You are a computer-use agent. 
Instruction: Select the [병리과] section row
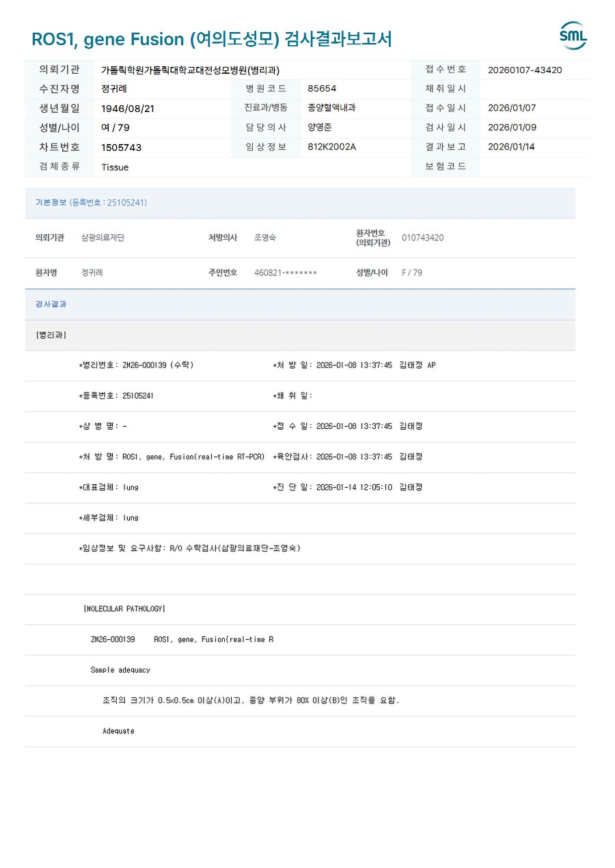300,335
